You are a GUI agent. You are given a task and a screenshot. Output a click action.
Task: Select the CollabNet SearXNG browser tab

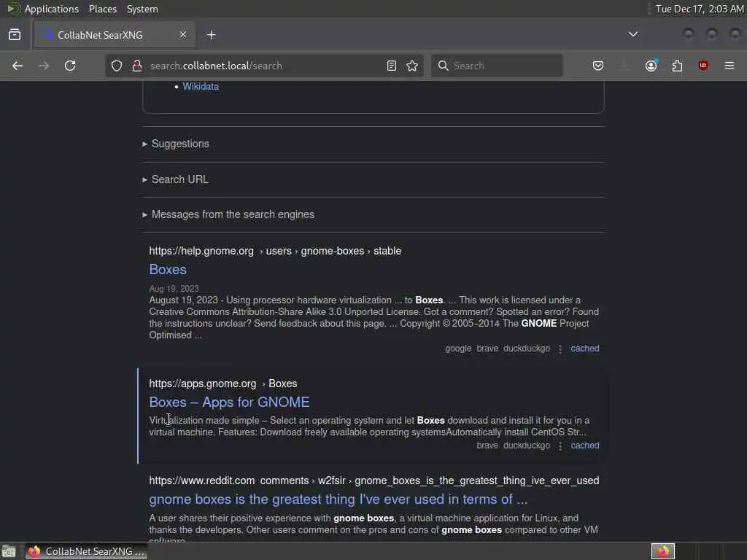pos(115,35)
